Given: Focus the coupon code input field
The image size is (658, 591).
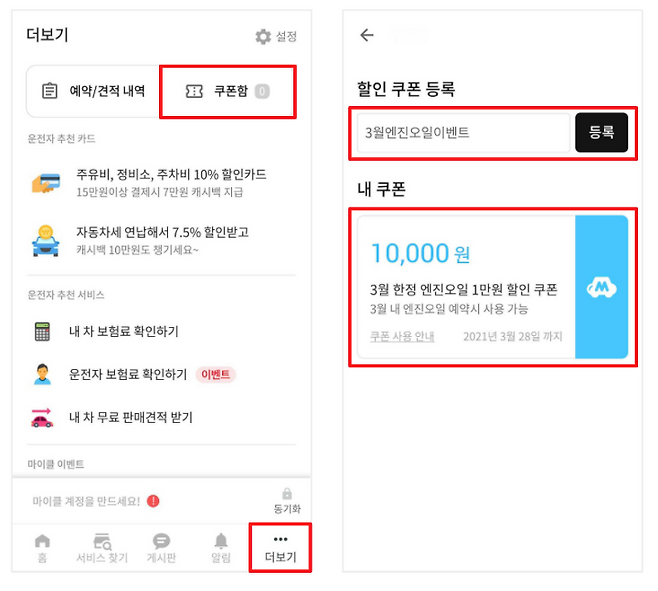Looking at the screenshot, I should pos(463,133).
